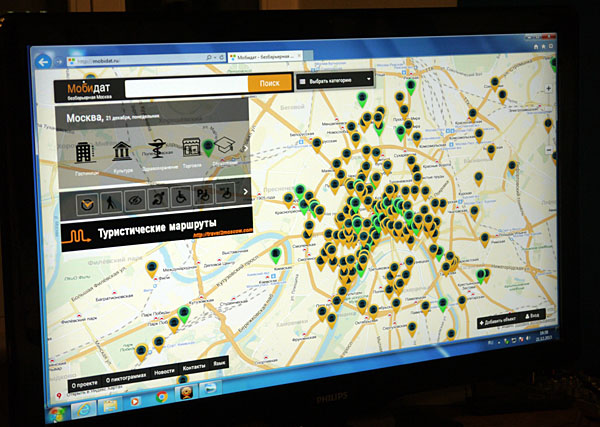Expand more categories with the right chevron
Screen dimensions: 600x427
point(246,148)
